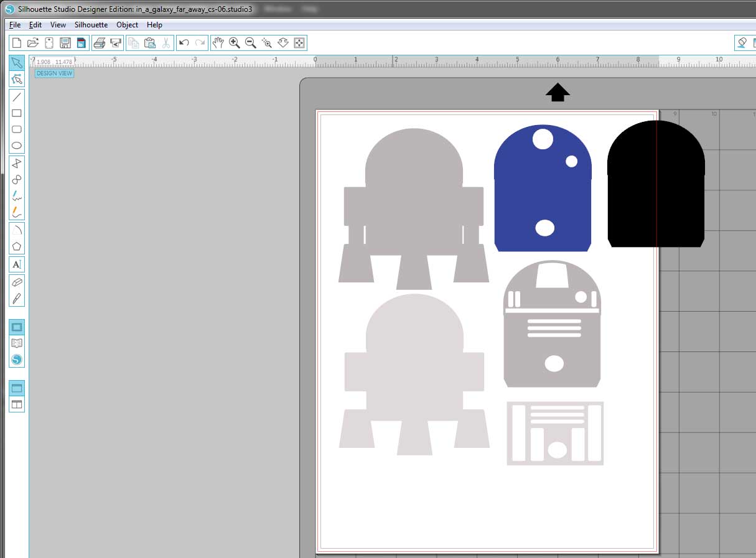This screenshot has width=756, height=558.
Task: Activate the Eraser tool
Action: pyautogui.click(x=17, y=282)
